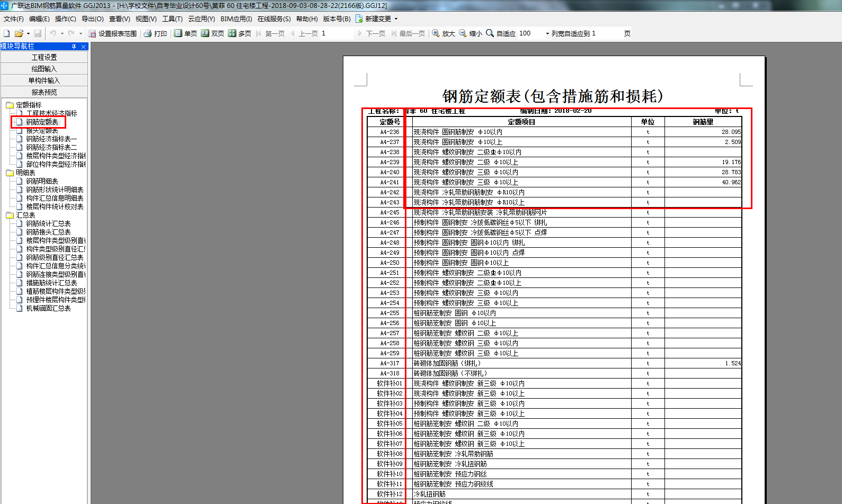Open the redo history dropdown arrow

(x=81, y=33)
